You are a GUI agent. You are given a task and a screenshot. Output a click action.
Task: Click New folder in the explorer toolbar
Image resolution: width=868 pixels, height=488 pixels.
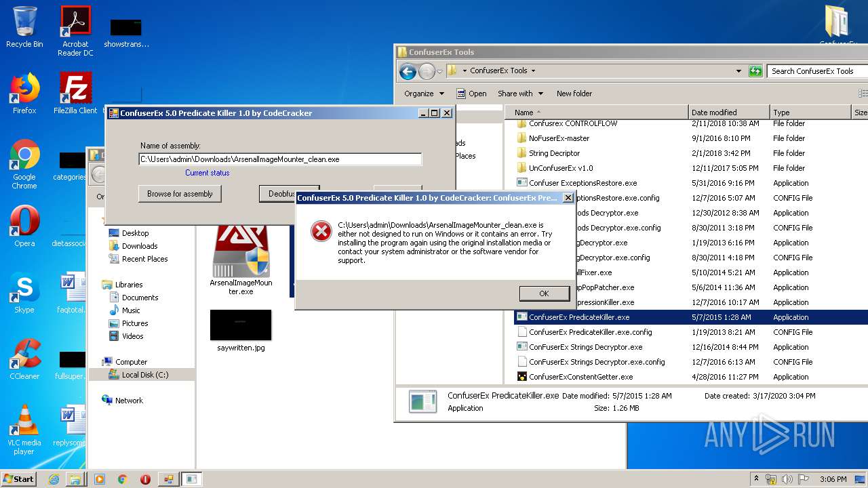coord(574,94)
